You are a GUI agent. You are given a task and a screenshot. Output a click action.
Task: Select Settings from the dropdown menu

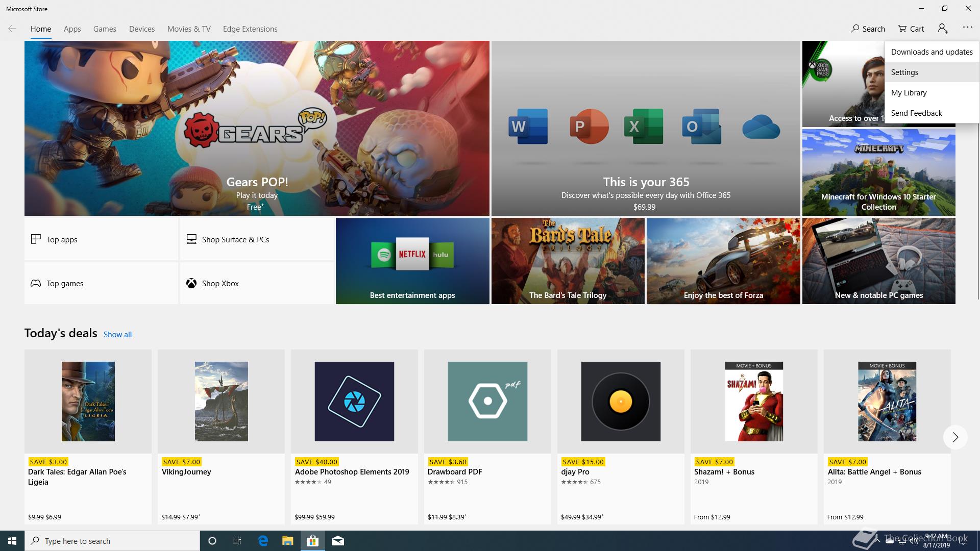932,72
